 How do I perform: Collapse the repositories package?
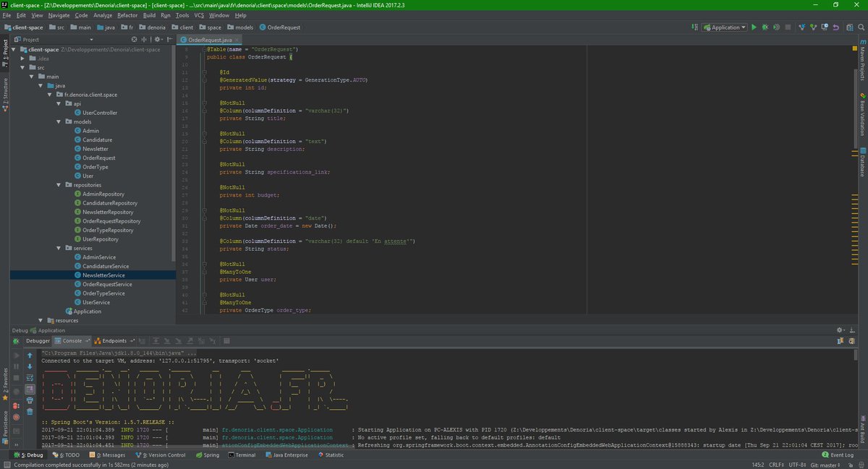pos(59,185)
